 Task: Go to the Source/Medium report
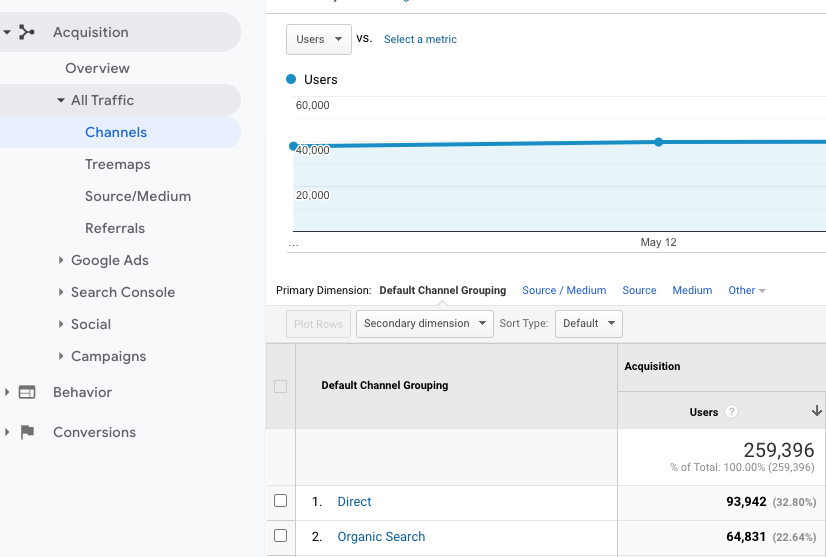[137, 196]
